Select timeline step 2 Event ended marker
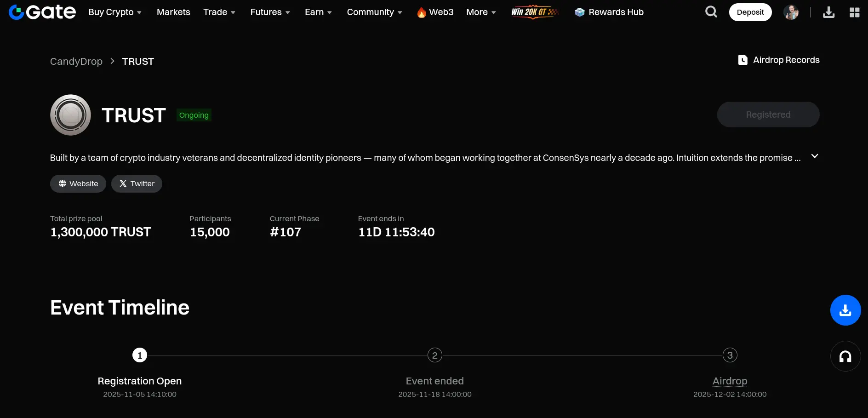The height and width of the screenshot is (418, 868). 435,355
